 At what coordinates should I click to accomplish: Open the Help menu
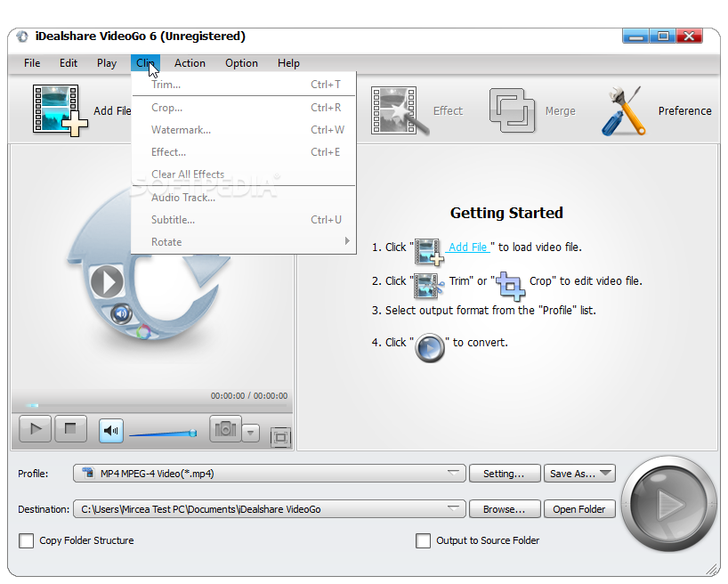pyautogui.click(x=288, y=63)
